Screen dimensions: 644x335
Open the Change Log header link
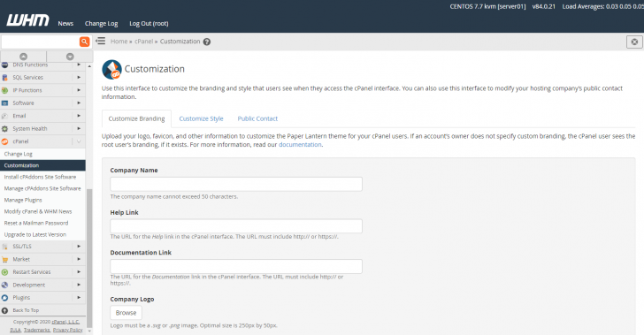[101, 23]
